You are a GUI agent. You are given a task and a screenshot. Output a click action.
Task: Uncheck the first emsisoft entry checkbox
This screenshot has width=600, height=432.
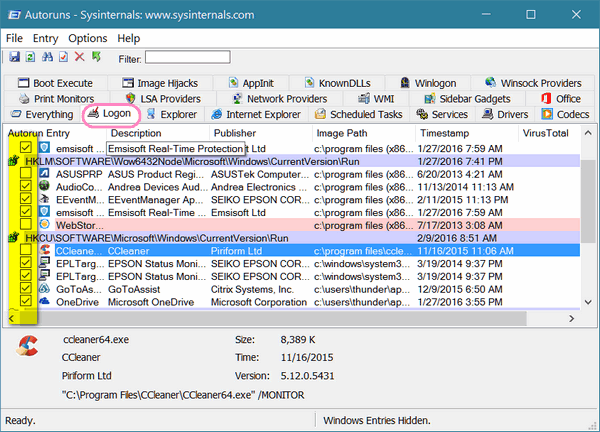(26, 148)
